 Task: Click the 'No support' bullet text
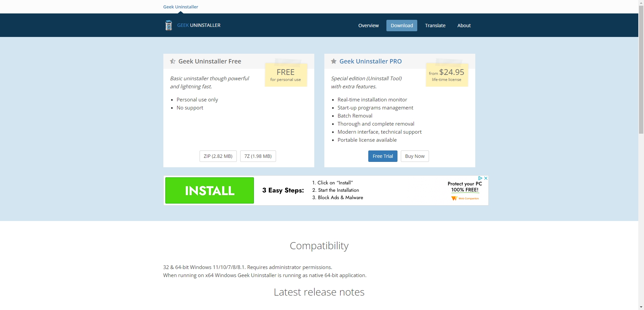coord(190,108)
